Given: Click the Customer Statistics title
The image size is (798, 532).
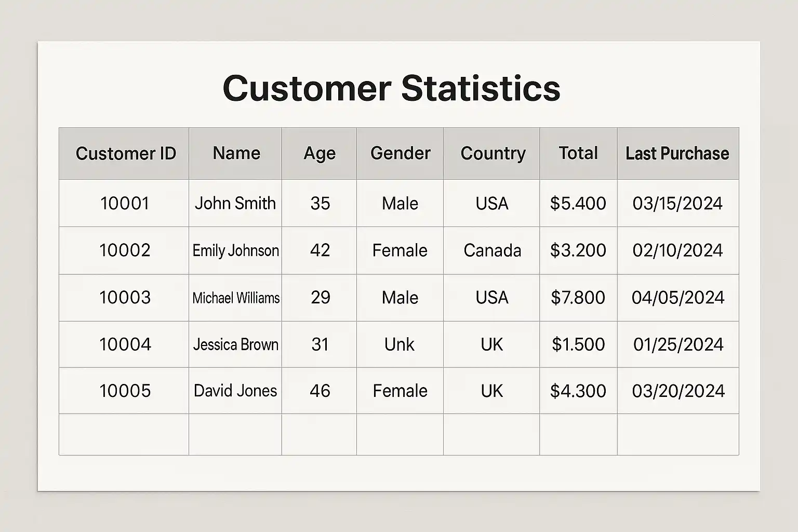Looking at the screenshot, I should [x=391, y=88].
